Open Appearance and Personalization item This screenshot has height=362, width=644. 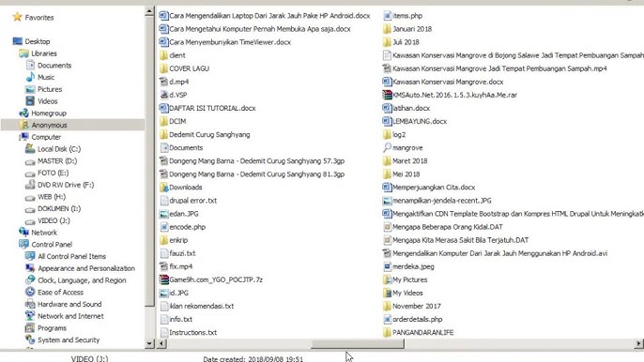tap(86, 268)
